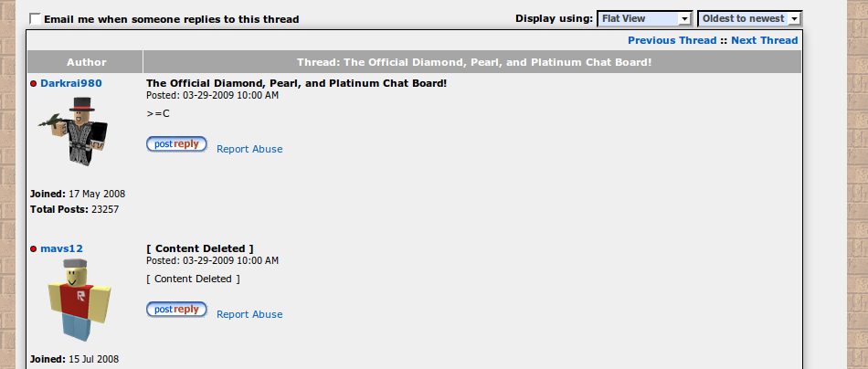868x369 pixels.
Task: Open the Oldest to newest sort dropdown
Action: (749, 19)
